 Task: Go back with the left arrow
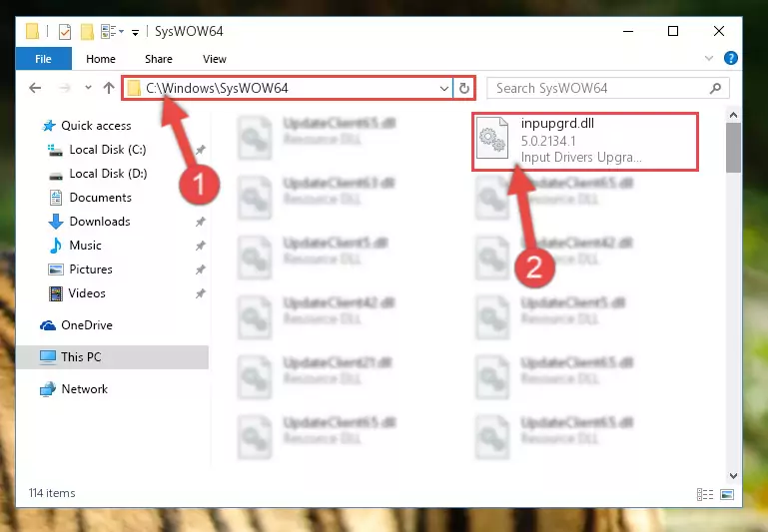35,88
